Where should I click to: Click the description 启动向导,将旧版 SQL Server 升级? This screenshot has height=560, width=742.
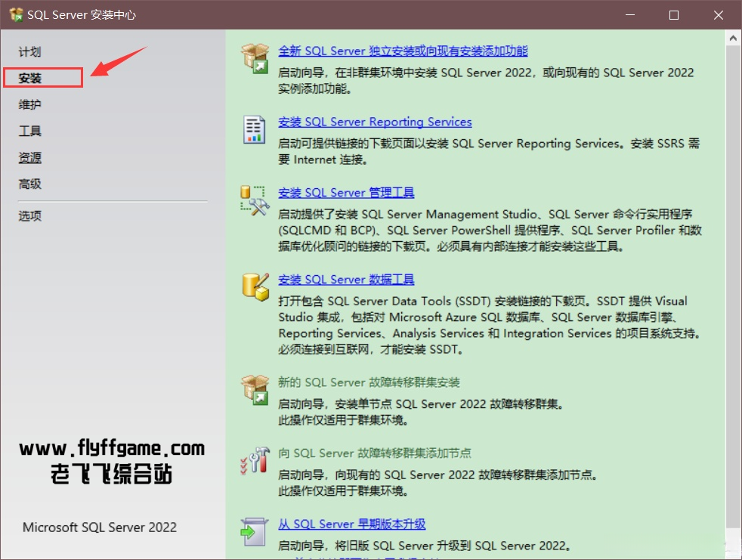click(x=424, y=546)
